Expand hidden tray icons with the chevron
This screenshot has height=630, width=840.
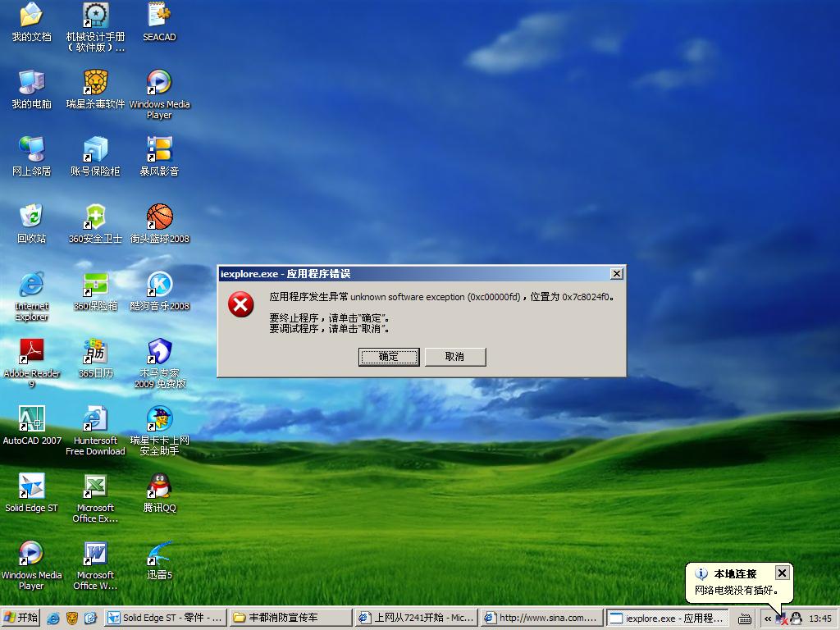point(768,619)
